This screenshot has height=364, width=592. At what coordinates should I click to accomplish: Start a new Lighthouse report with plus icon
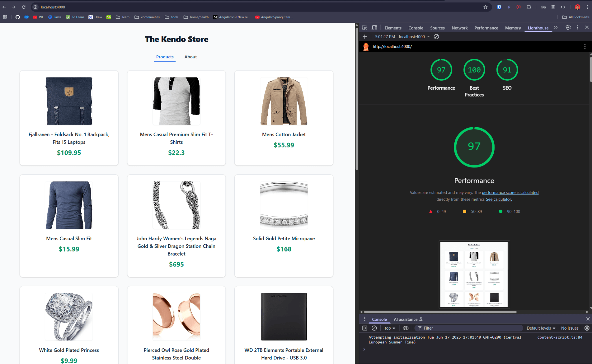coord(365,37)
